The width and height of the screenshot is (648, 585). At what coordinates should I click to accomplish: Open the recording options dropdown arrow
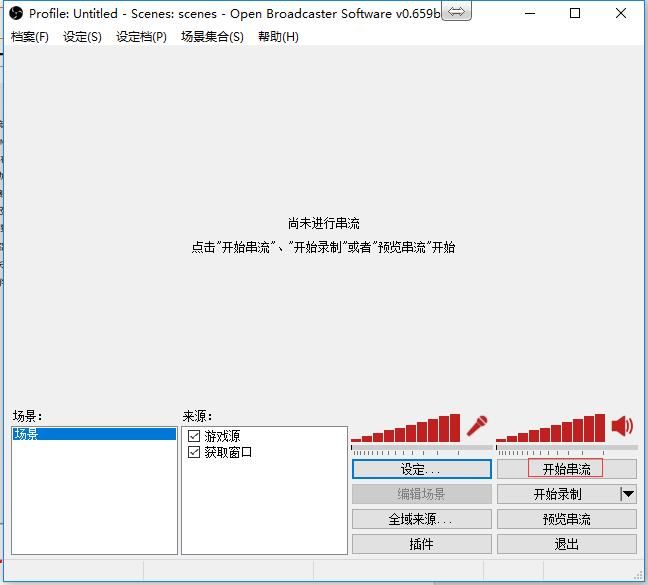tap(628, 494)
